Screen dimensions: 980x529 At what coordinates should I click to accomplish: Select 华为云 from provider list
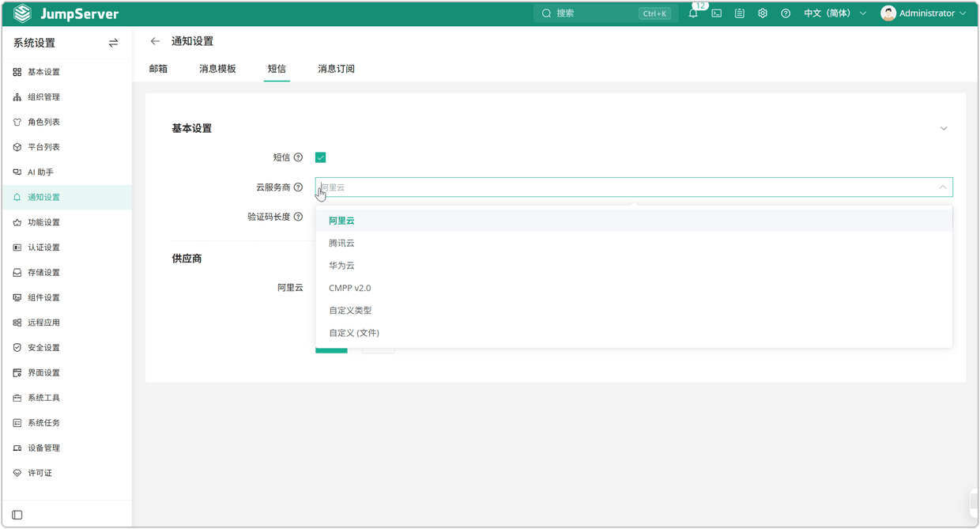coord(634,266)
